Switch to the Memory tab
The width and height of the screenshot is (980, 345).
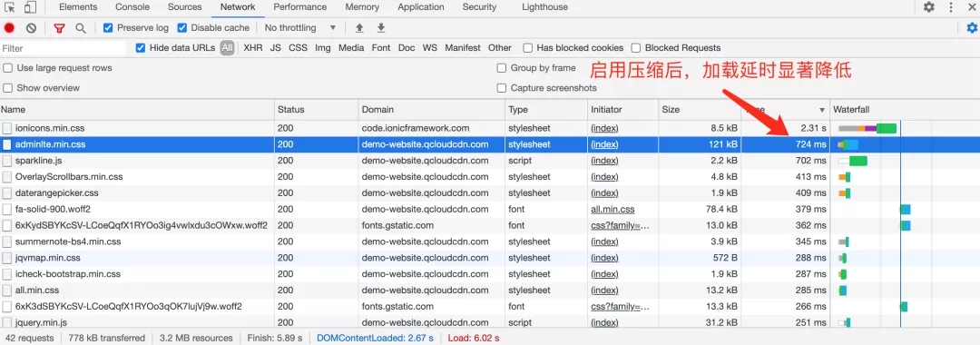pos(362,7)
